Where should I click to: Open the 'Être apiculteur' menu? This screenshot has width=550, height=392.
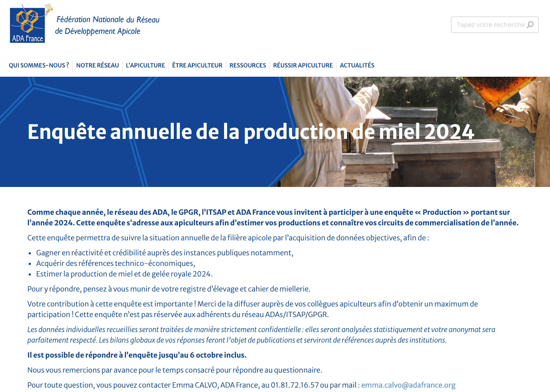(x=197, y=65)
